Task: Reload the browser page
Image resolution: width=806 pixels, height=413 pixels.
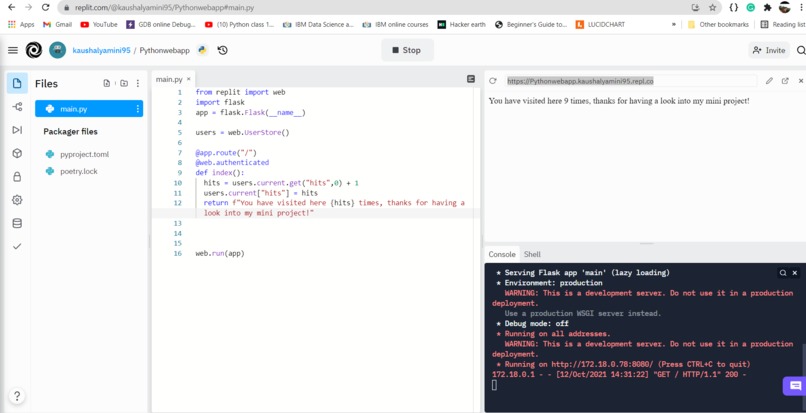Action: click(45, 8)
